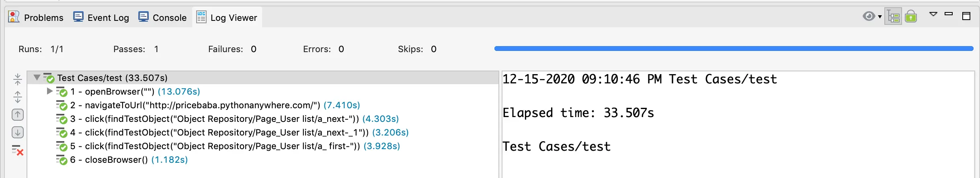980x178 pixels.
Task: Show only failed steps icon
Action: [17, 150]
